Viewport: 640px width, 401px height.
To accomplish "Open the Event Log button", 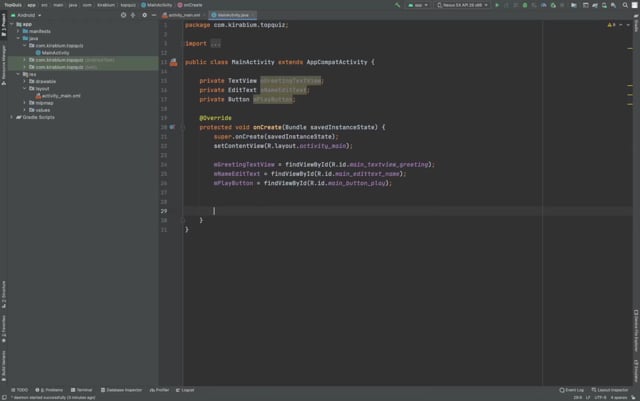I will [571, 390].
